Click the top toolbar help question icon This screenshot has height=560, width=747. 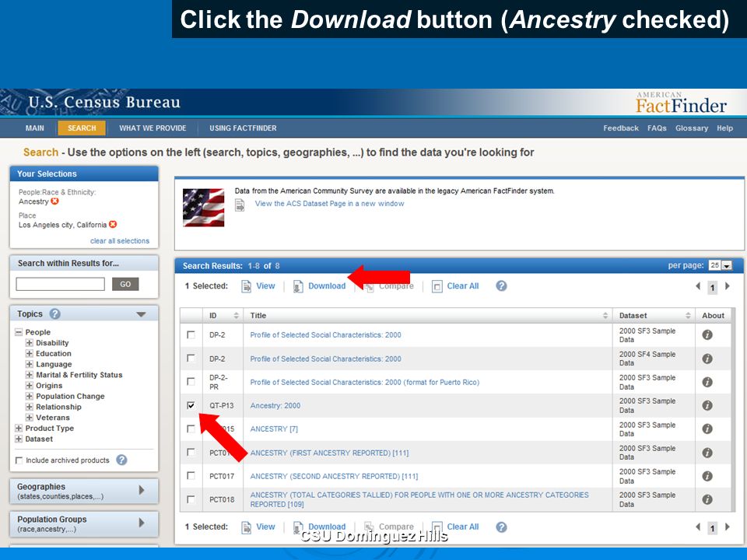(x=501, y=285)
